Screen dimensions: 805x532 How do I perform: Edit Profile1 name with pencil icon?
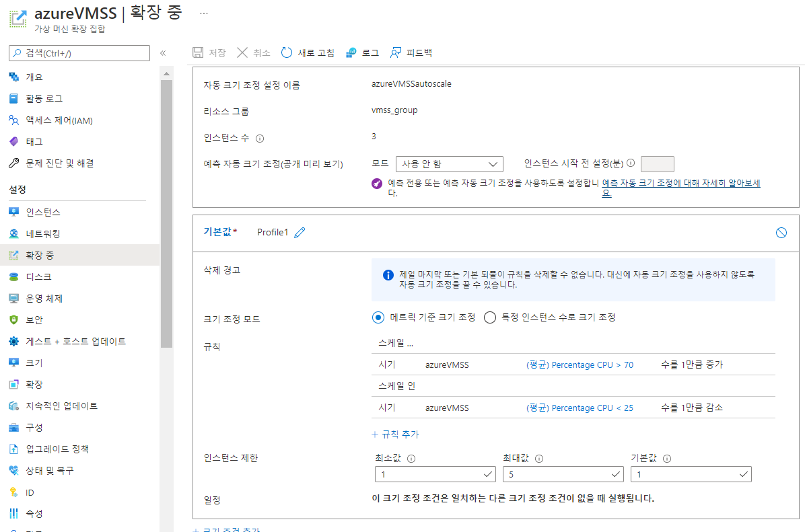point(300,233)
